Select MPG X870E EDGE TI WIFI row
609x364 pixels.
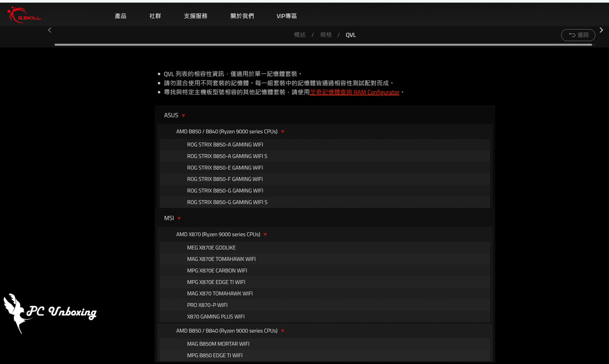(x=325, y=282)
